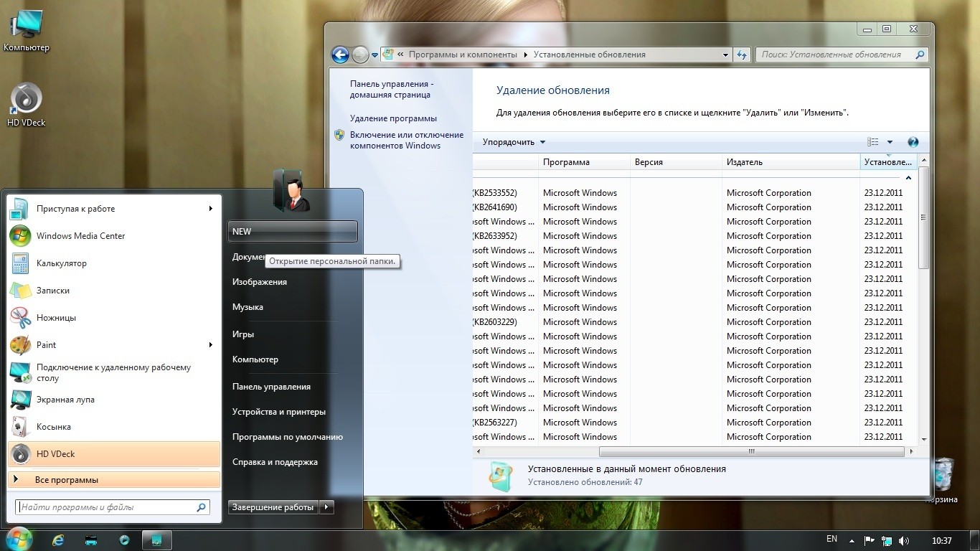980x551 pixels.
Task: Open Музыка from Start menu
Action: click(292, 307)
